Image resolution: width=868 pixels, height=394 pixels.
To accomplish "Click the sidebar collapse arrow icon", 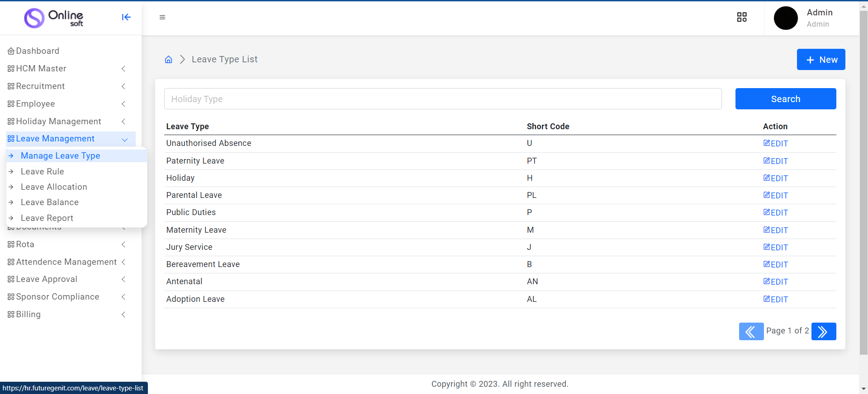I will tap(126, 17).
